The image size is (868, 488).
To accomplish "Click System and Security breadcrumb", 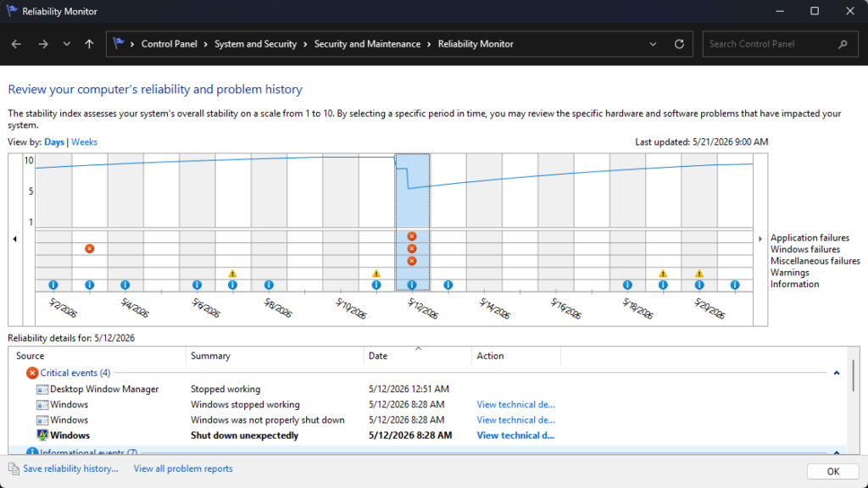I will point(256,44).
